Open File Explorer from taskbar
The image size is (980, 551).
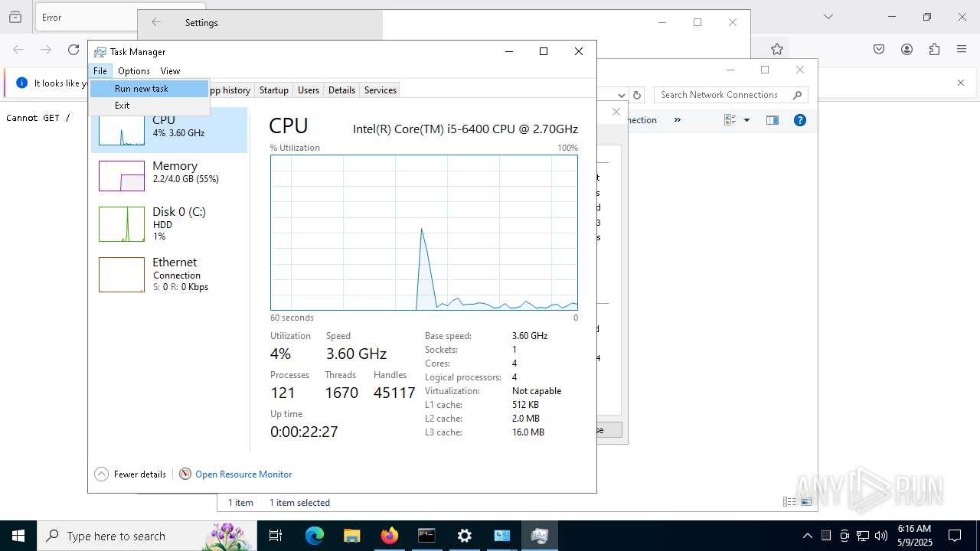pos(352,536)
